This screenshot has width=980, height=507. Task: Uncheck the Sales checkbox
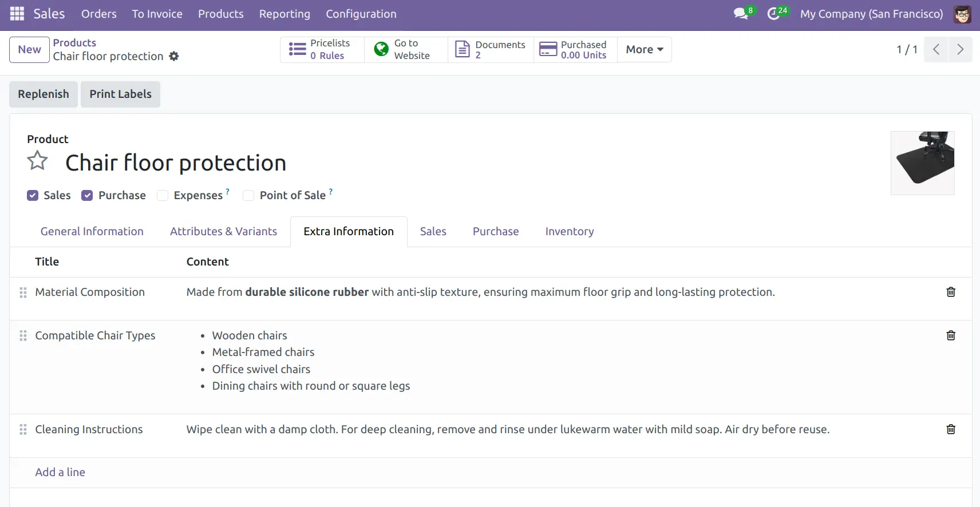[x=33, y=196]
